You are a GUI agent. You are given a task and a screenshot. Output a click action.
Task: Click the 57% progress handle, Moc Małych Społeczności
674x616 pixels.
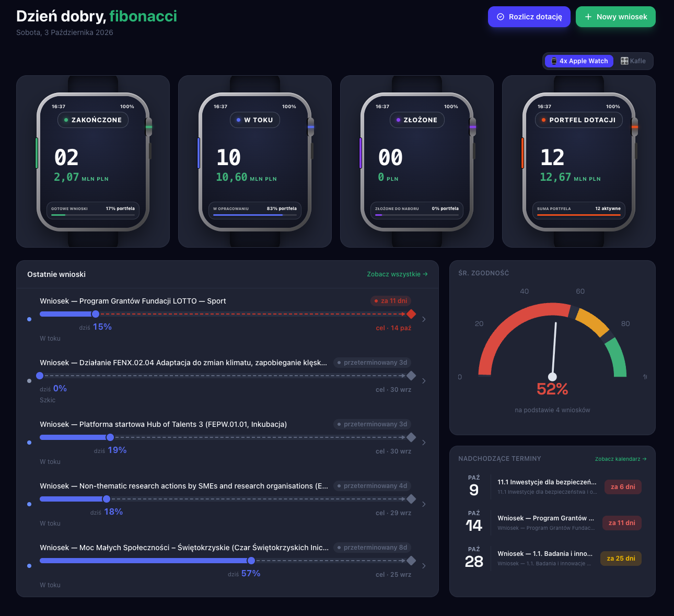[x=251, y=561]
